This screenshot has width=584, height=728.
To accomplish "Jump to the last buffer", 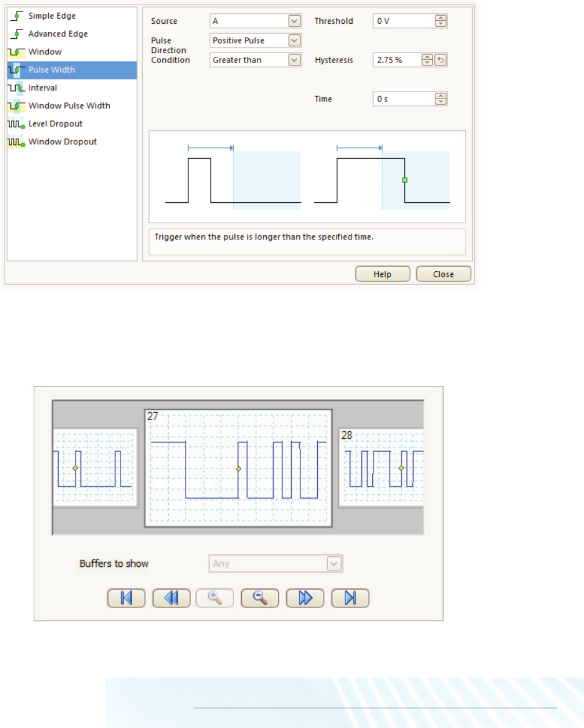I will click(x=350, y=598).
